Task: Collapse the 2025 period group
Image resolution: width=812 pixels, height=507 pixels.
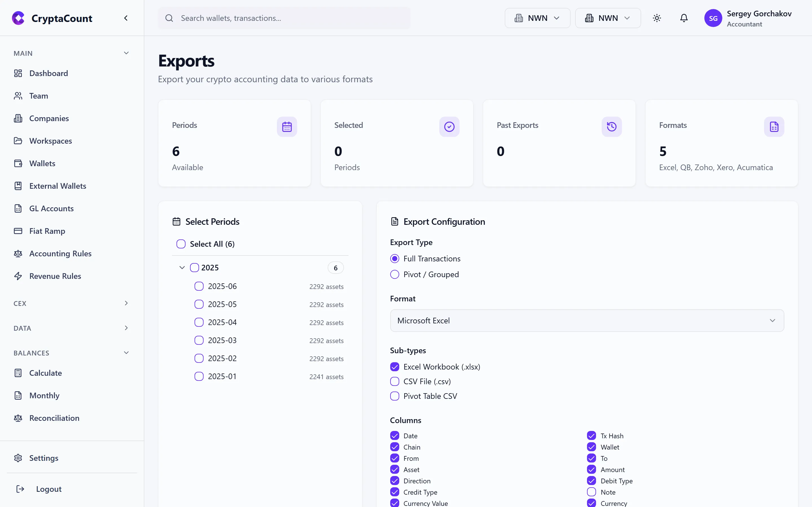Action: [182, 268]
